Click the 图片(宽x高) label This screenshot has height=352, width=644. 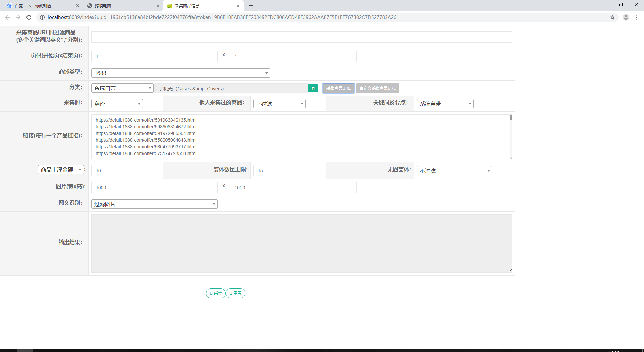(70, 186)
